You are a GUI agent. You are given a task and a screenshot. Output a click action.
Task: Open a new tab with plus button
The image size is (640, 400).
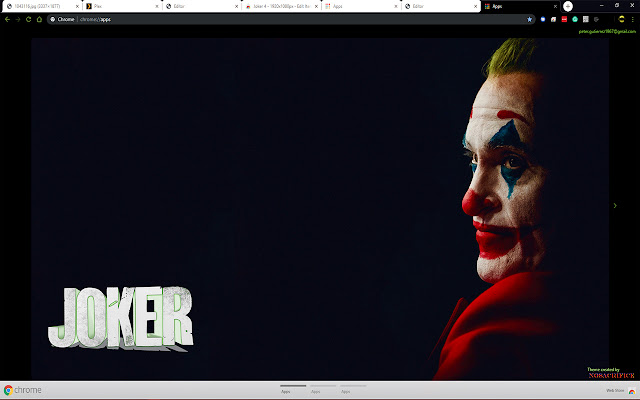pos(568,6)
